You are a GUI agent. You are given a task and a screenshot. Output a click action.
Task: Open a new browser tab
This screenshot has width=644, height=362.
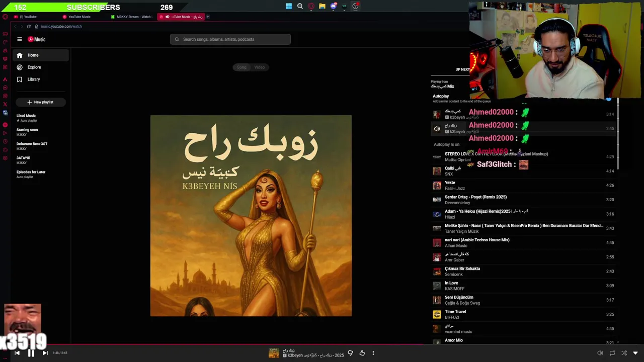(208, 17)
